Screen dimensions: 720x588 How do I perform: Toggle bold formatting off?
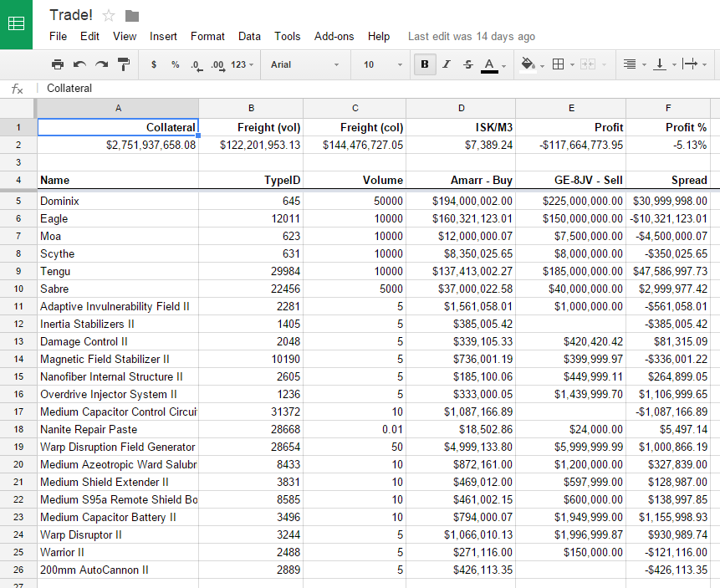(425, 64)
